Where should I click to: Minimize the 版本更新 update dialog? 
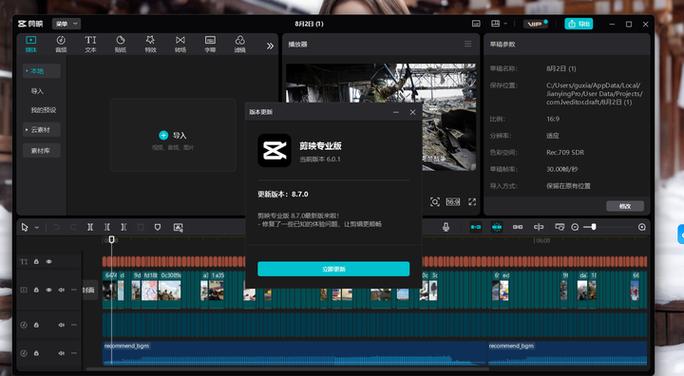pyautogui.click(x=396, y=112)
